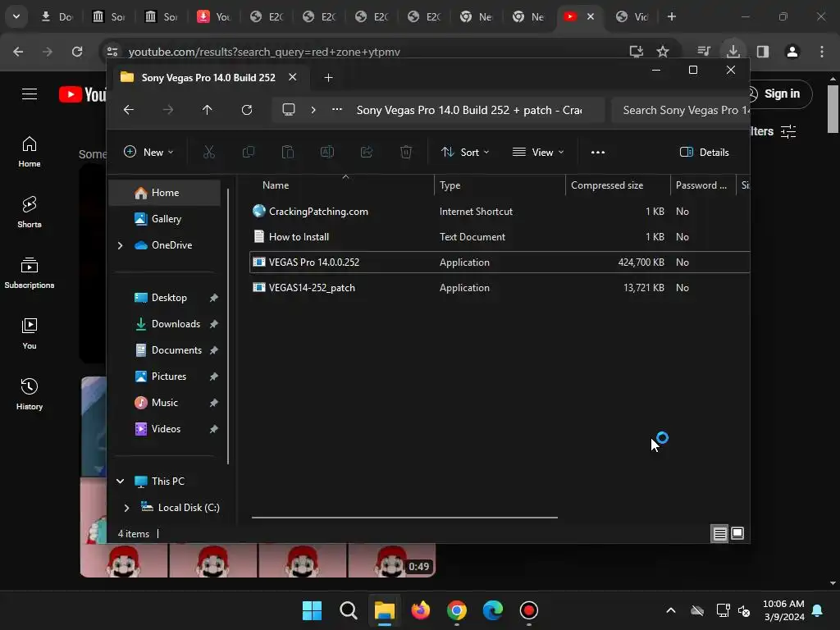840x630 pixels.
Task: Click install app icon in Chrome address bar
Action: (636, 52)
